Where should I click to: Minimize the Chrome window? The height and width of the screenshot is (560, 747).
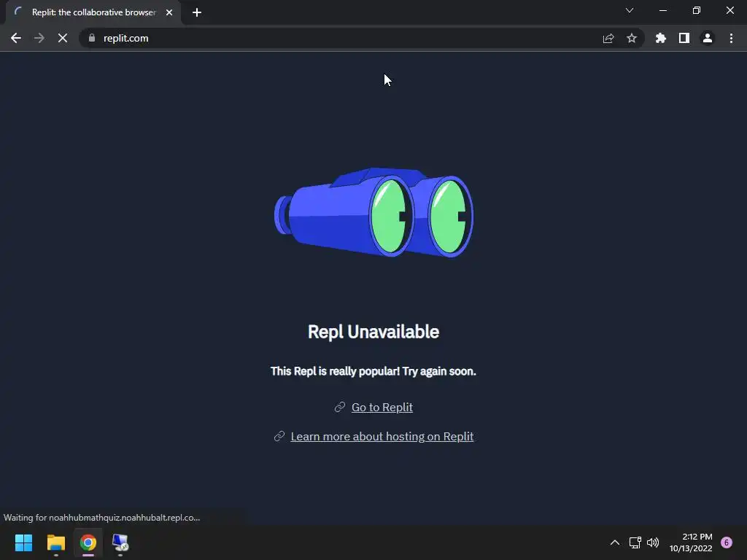(x=662, y=10)
